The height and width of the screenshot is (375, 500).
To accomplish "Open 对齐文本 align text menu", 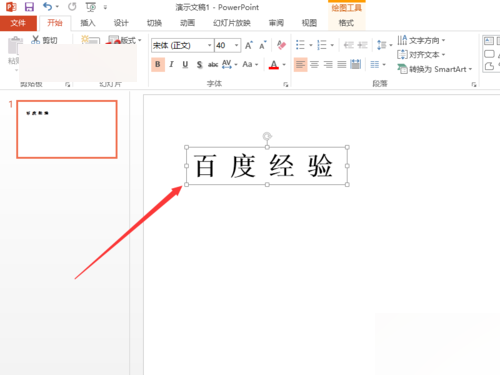I will (422, 54).
